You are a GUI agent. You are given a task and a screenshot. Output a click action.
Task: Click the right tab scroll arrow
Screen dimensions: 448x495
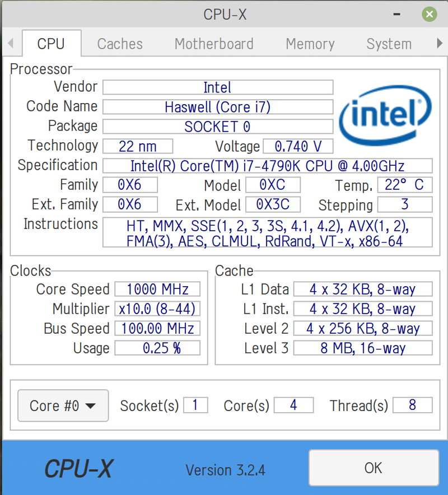pos(439,43)
